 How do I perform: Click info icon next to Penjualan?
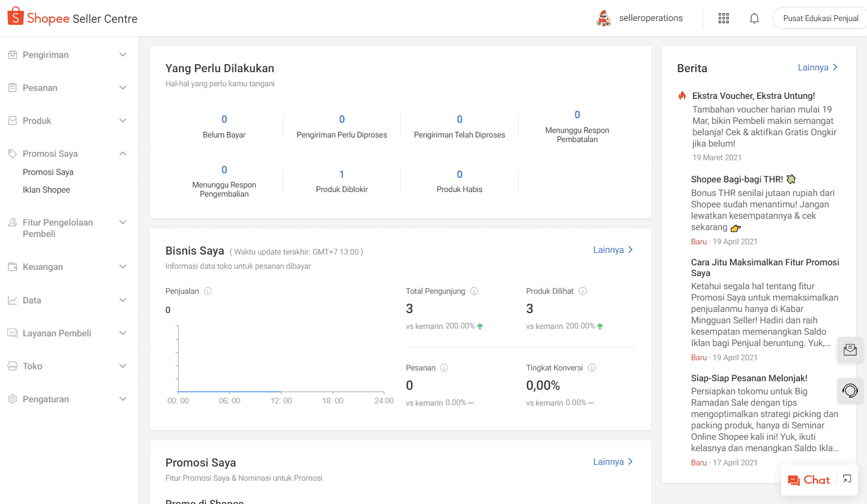(208, 291)
